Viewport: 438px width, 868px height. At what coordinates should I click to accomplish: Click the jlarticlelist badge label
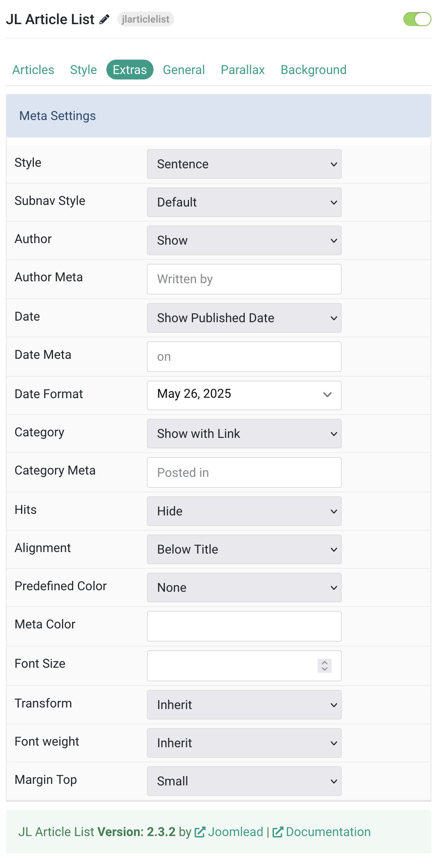click(145, 19)
